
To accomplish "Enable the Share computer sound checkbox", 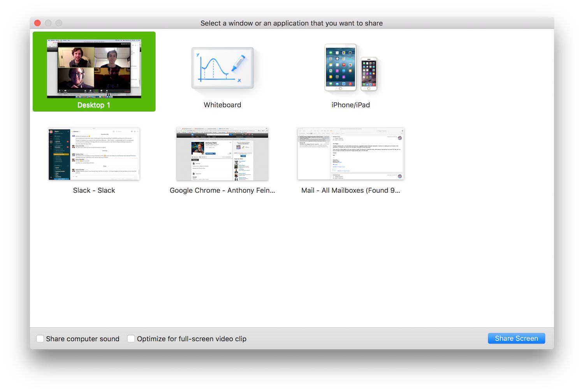I will point(40,339).
